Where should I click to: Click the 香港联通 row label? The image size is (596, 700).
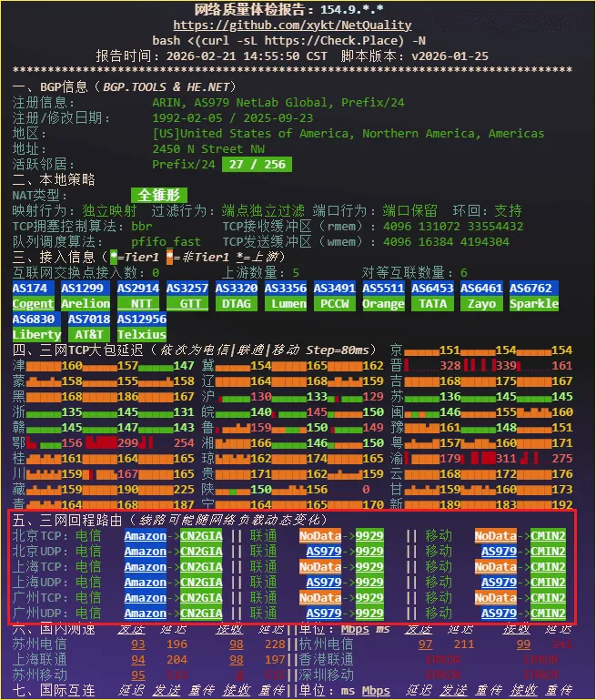click(326, 659)
